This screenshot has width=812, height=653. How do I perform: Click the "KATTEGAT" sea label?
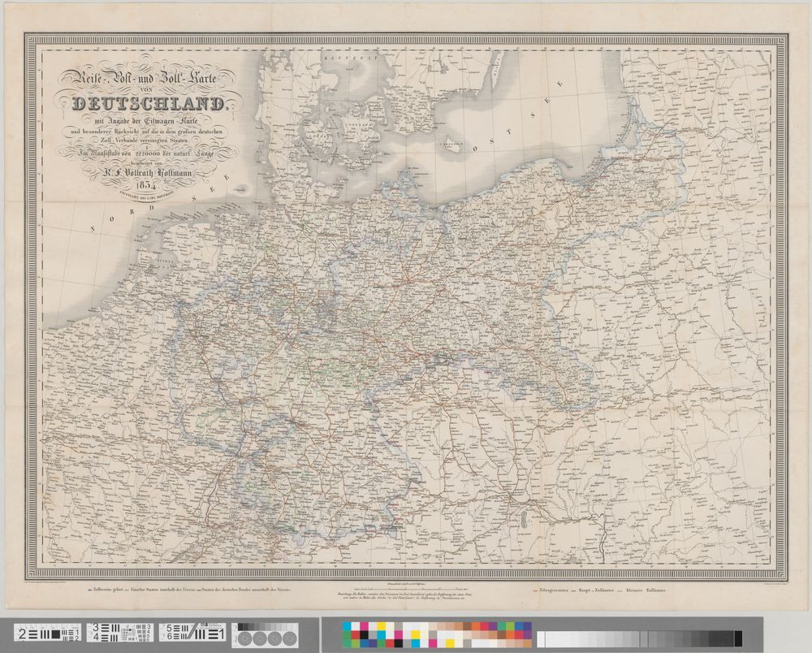tap(351, 59)
